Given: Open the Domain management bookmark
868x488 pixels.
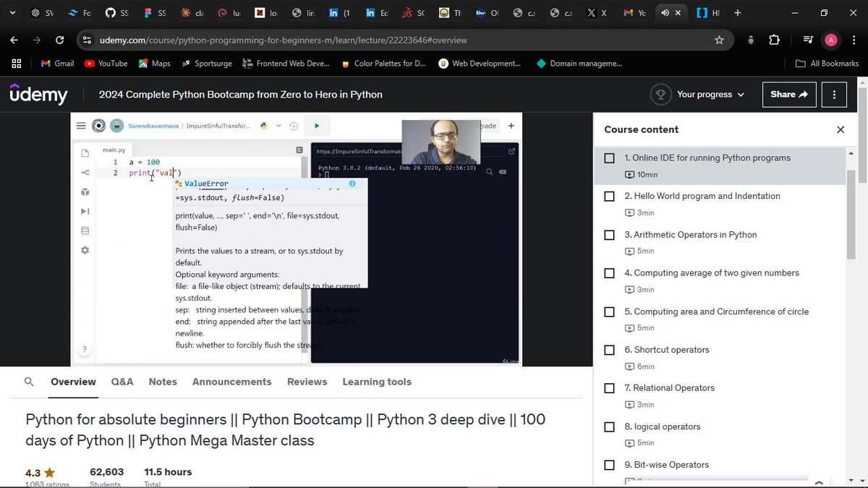Looking at the screenshot, I should point(579,63).
